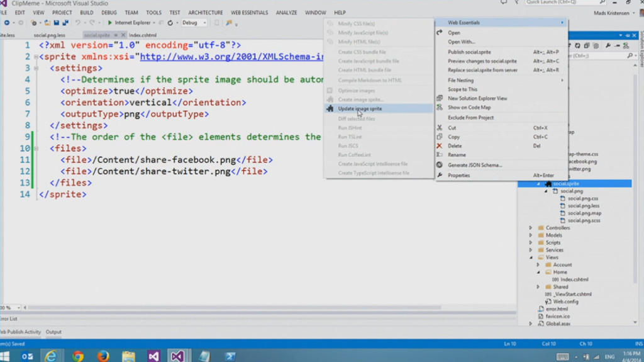Screen dimensions: 644x362
Task: Click the Save file toolbar icon
Action: (x=56, y=23)
